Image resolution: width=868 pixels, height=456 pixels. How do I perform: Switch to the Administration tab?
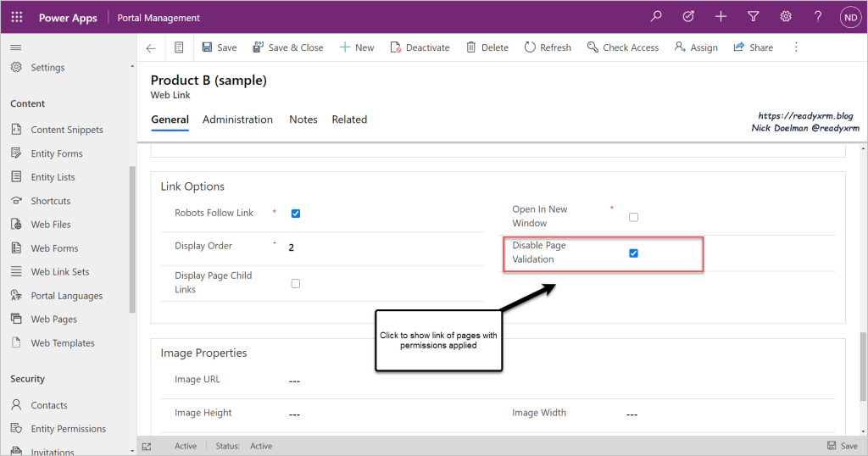coord(237,120)
